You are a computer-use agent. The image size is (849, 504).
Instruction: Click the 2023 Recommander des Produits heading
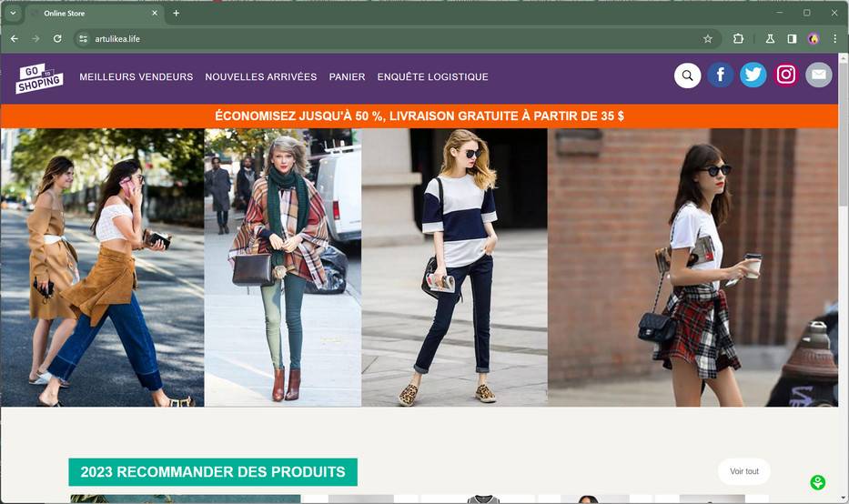[213, 472]
